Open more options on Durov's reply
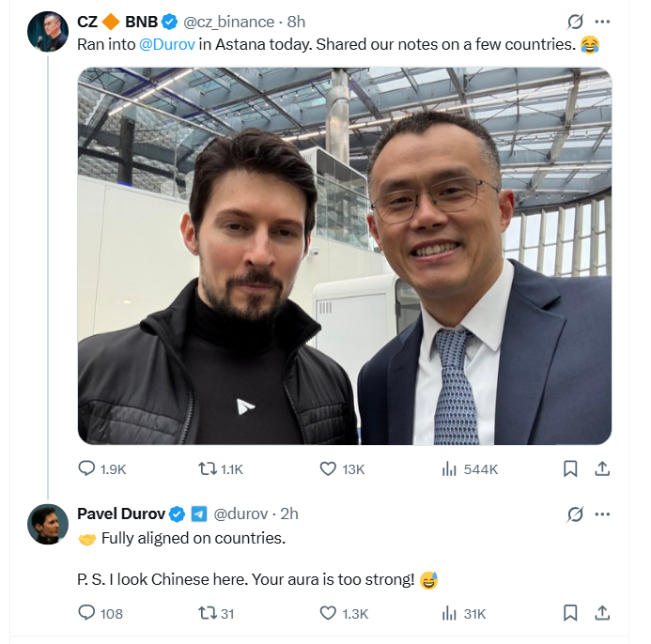 coord(603,514)
